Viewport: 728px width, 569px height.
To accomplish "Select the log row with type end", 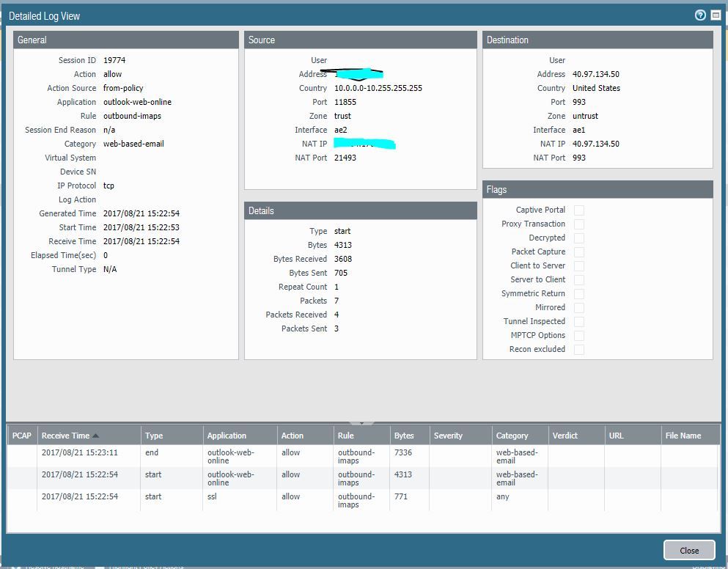I will pyautogui.click(x=152, y=453).
